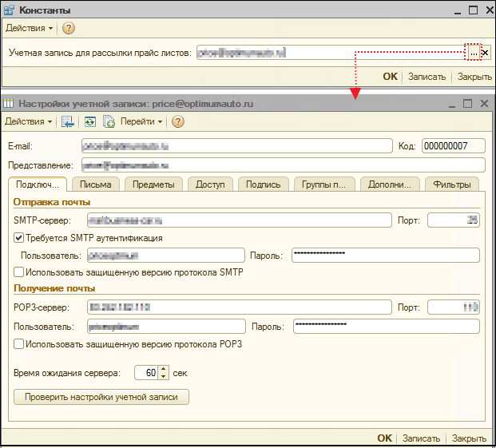
Task: Open Действия menu in account settings window
Action: coord(29,121)
